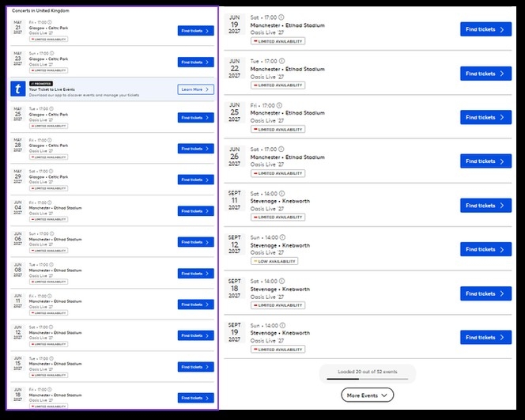Click the loaded events progress bar
This screenshot has height=420, width=525.
pos(368,379)
